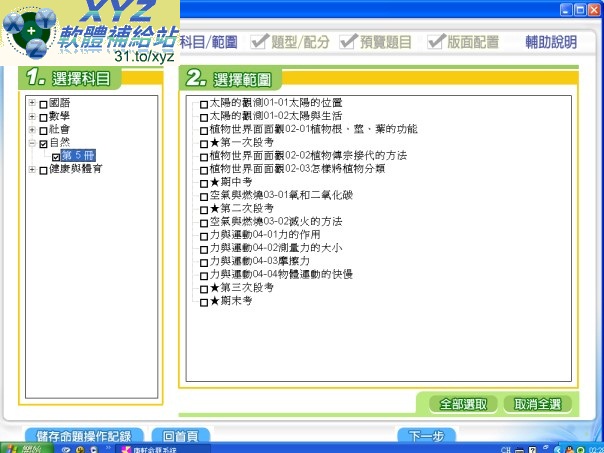Open the Windows Start button
This screenshot has height=453, width=604.
pos(27,449)
